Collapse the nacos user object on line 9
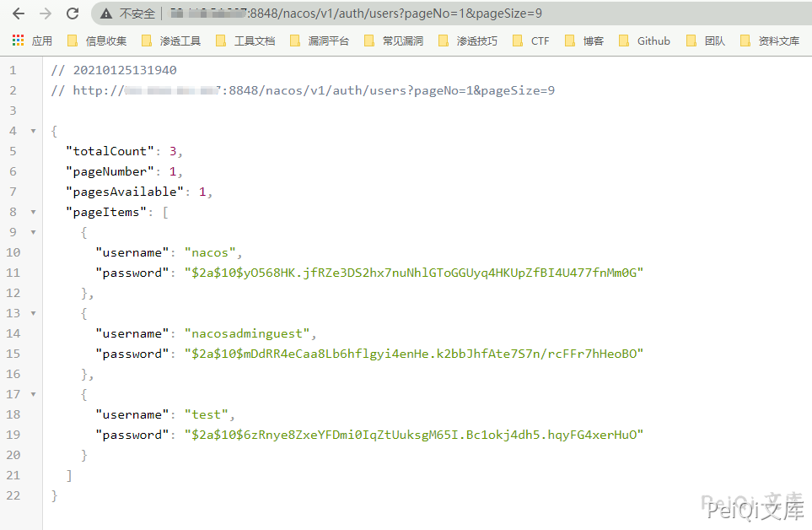Viewport: 812px width, 530px height. point(33,232)
